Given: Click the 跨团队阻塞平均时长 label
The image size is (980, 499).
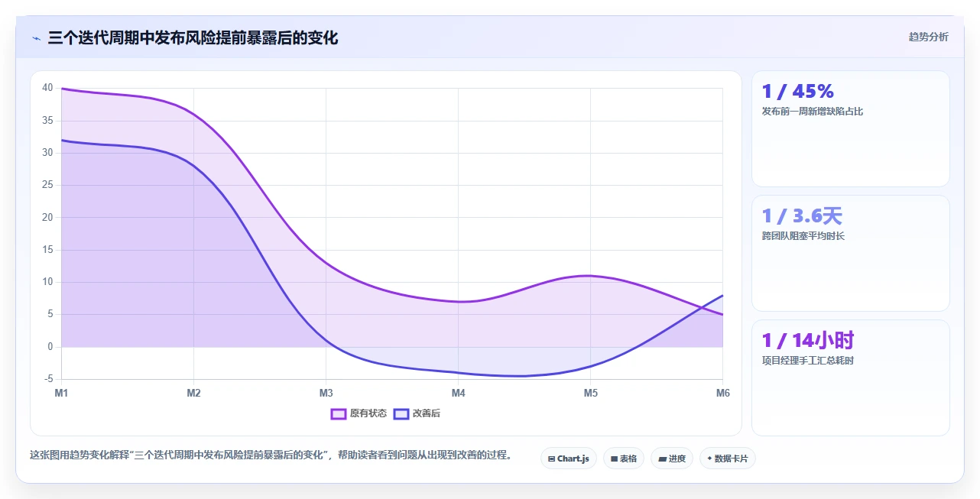Looking at the screenshot, I should [803, 236].
